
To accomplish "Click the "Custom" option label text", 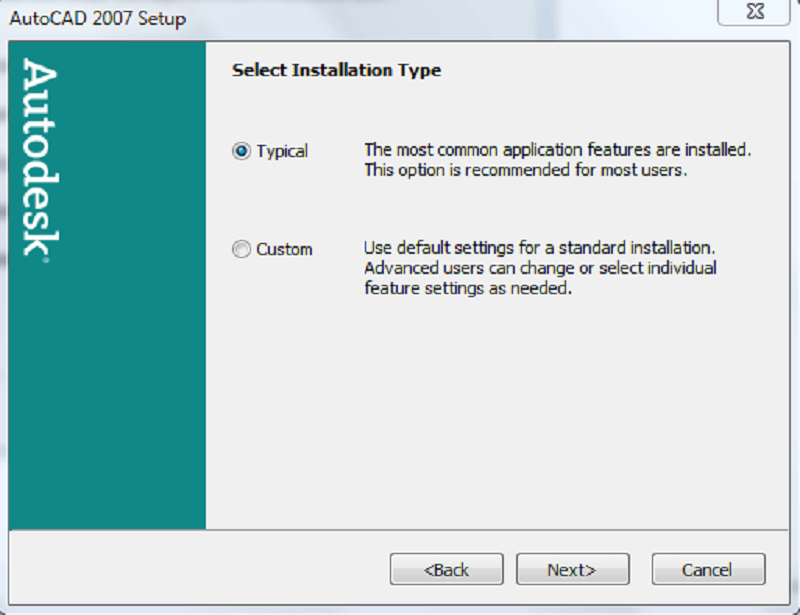I will tap(284, 249).
